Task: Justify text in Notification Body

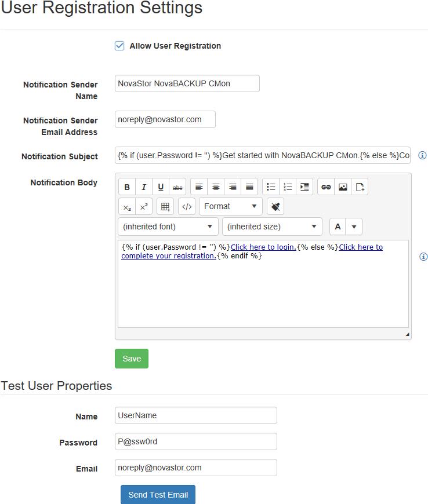Action: (x=249, y=187)
